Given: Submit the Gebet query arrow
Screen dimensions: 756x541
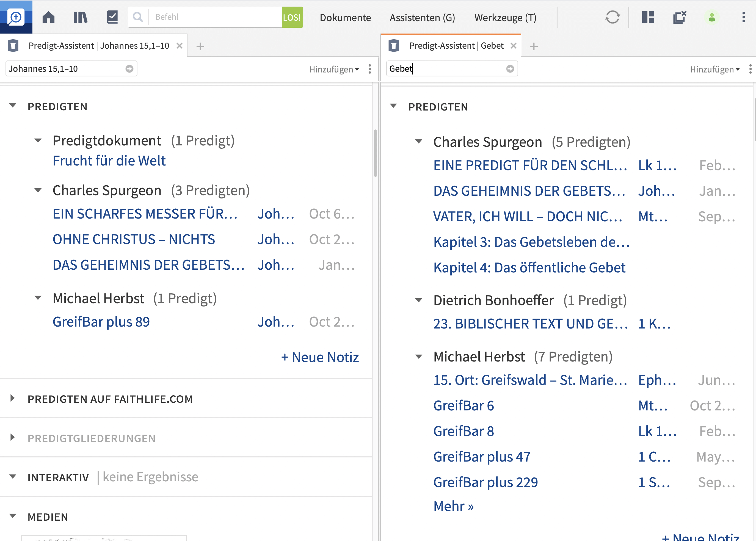Looking at the screenshot, I should coord(510,69).
